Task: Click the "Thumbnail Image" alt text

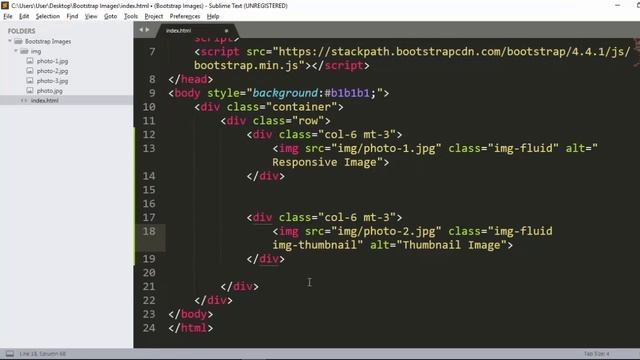Action: (x=451, y=245)
